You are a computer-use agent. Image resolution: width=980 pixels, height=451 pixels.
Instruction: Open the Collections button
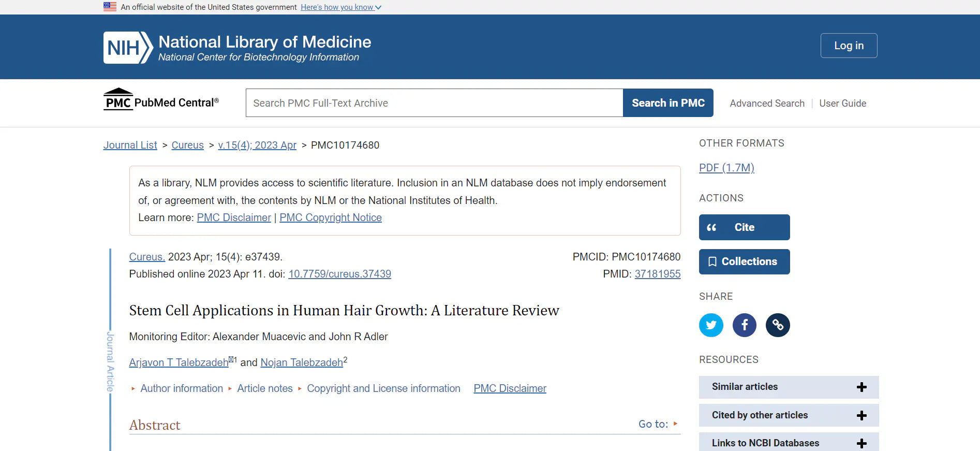pyautogui.click(x=744, y=261)
